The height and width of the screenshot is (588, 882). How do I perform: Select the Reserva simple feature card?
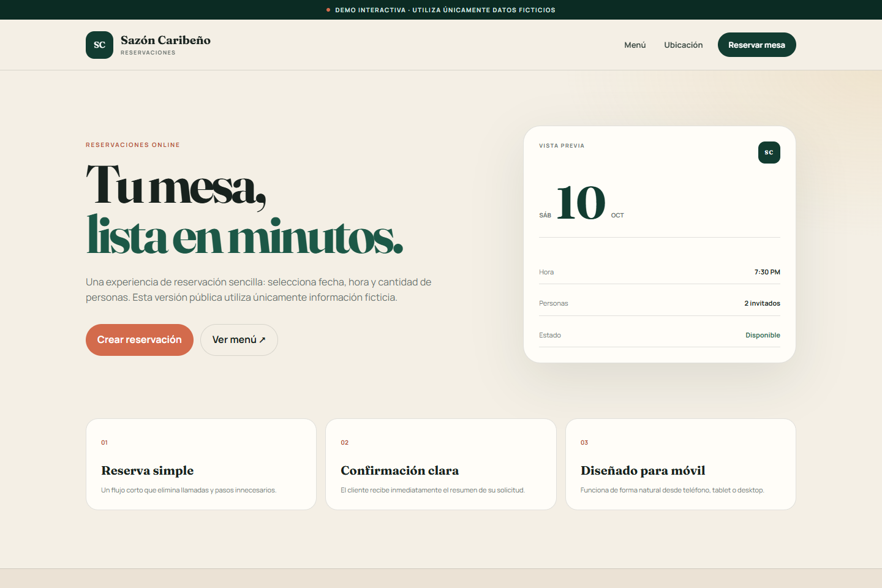[x=201, y=464]
